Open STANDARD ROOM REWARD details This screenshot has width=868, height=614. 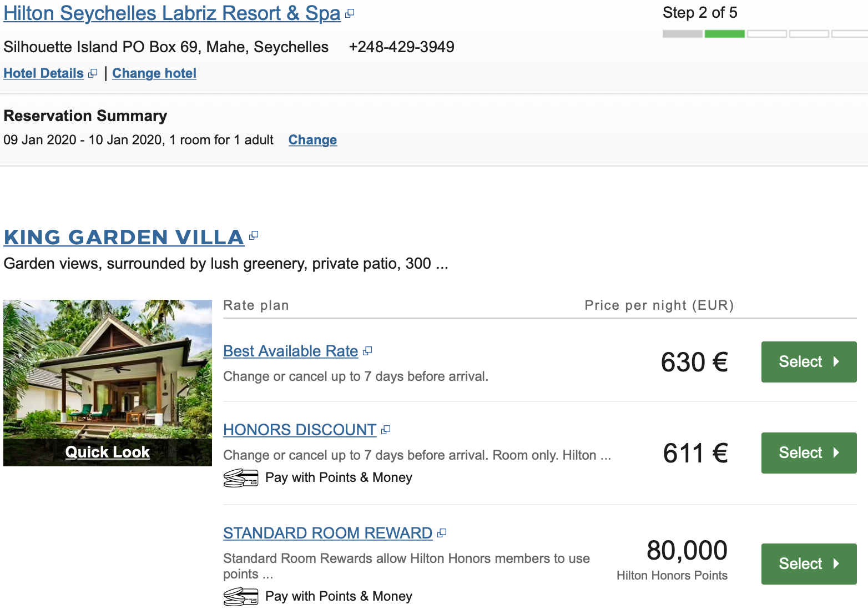coord(327,533)
